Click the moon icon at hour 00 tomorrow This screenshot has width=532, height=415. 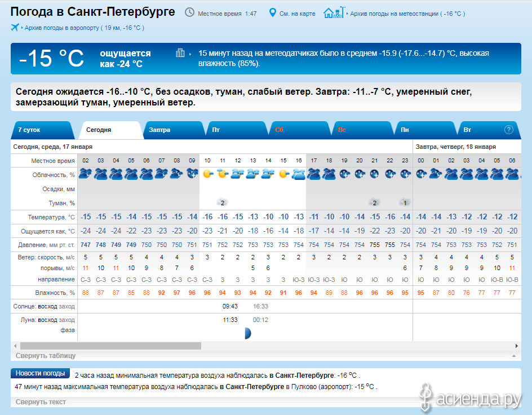click(x=421, y=174)
